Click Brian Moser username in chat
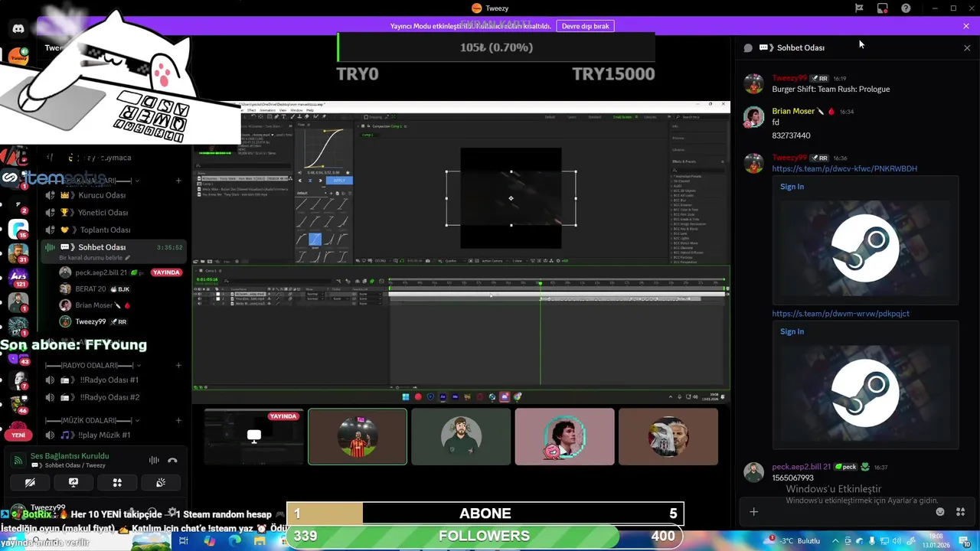This screenshot has height=551, width=980. (793, 111)
